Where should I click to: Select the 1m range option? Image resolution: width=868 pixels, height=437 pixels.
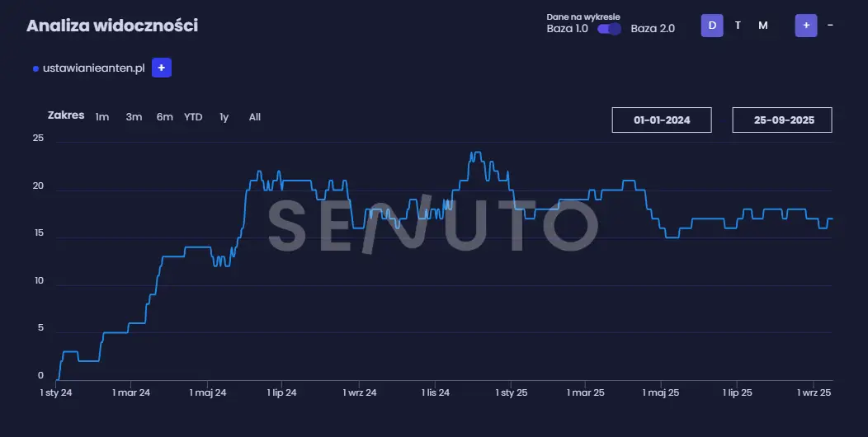[102, 117]
